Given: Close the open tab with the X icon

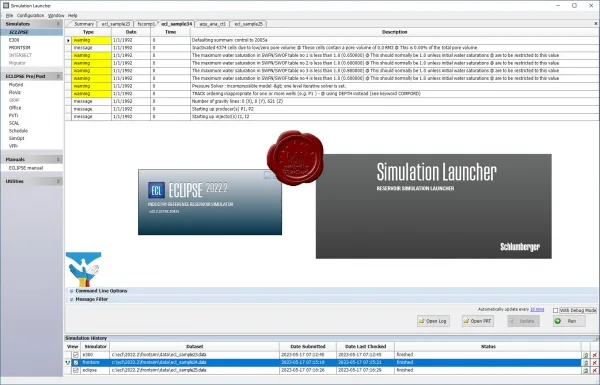Looking at the screenshot, I should click(x=595, y=24).
